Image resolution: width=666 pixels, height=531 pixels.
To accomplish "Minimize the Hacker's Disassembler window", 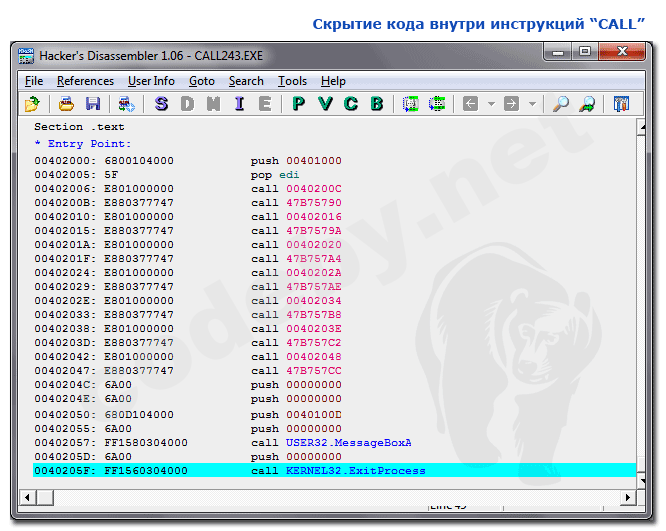I will [x=558, y=52].
